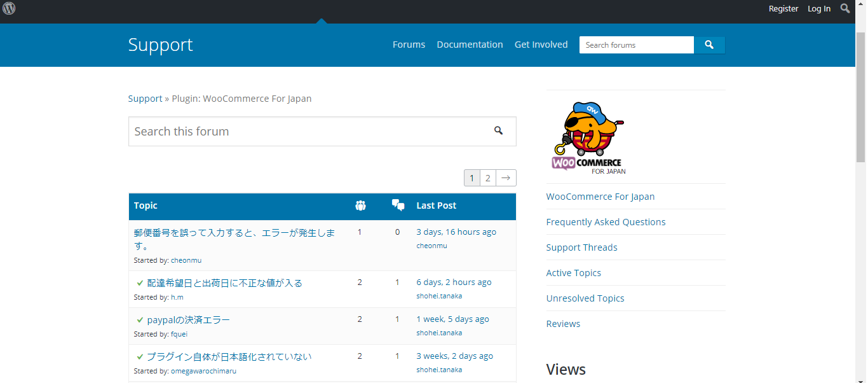The image size is (868, 383).
Task: Open the Get Involved menu item
Action: pyautogui.click(x=541, y=45)
